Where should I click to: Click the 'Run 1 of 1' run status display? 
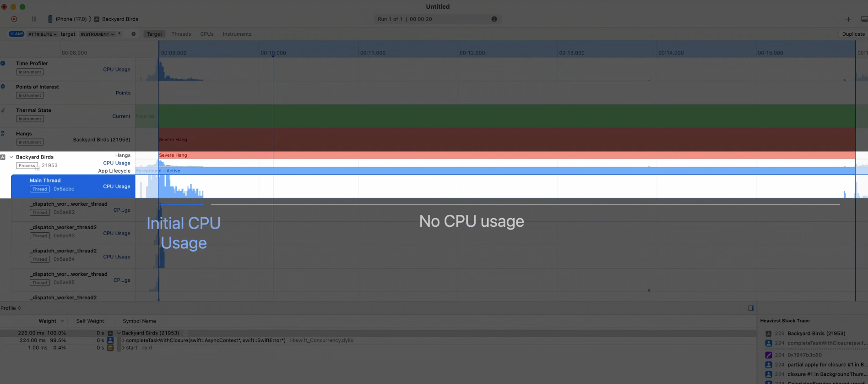point(390,19)
